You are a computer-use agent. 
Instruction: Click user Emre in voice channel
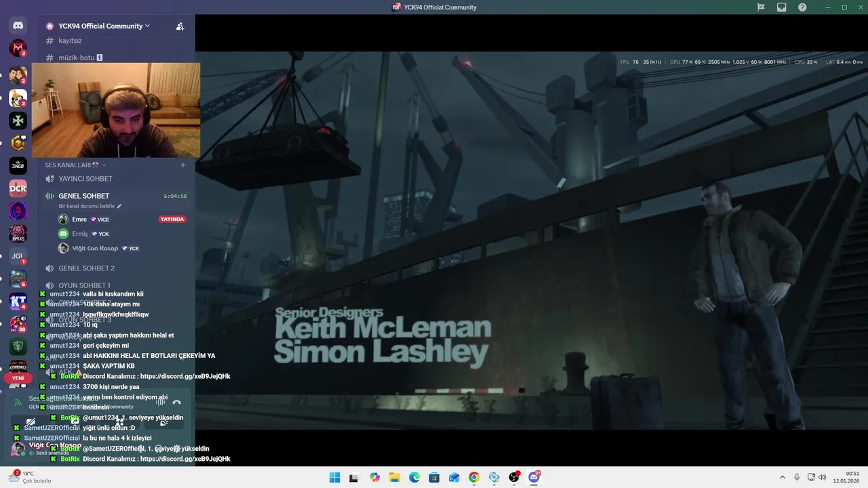point(79,220)
